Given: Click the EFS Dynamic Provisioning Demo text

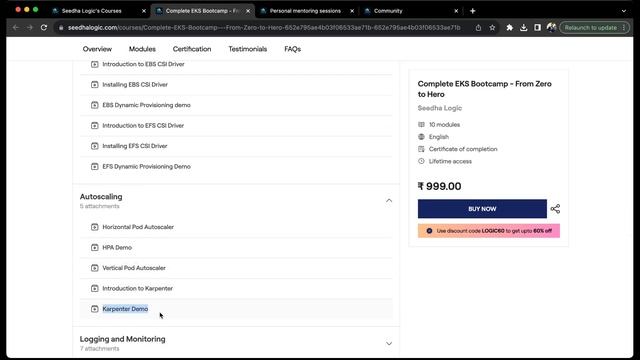Looking at the screenshot, I should click(147, 167).
